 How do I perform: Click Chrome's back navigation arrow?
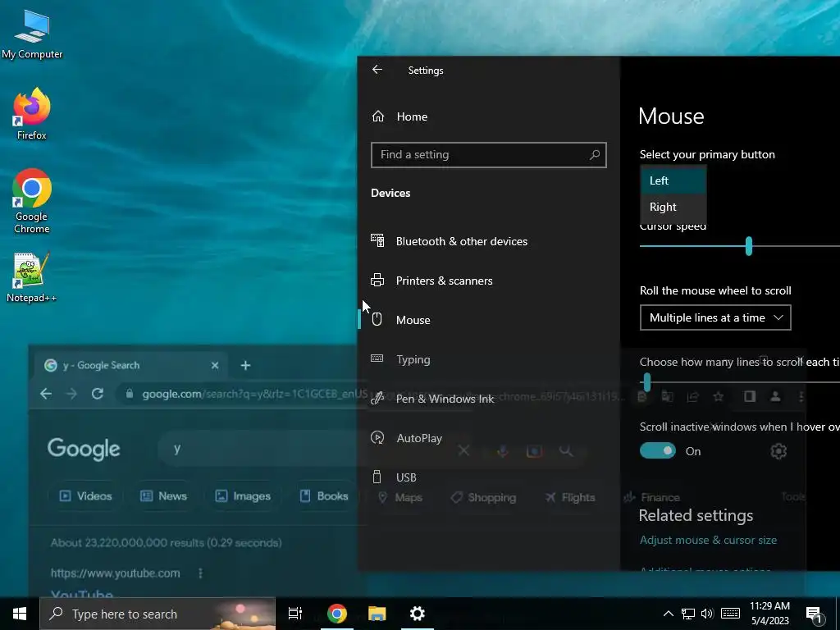click(46, 395)
